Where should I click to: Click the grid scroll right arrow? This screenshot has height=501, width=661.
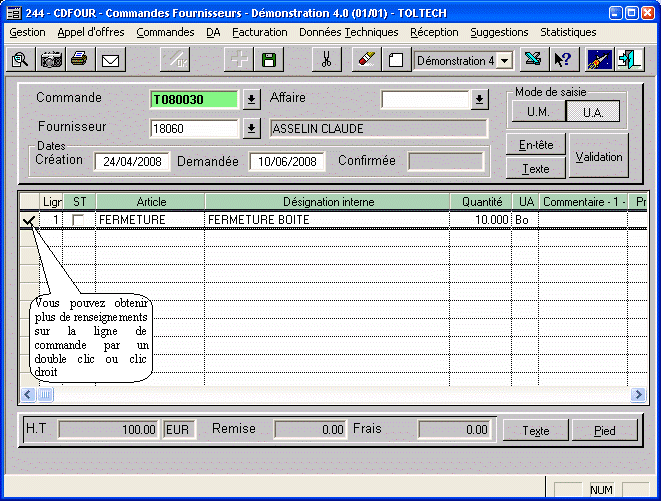[x=638, y=395]
